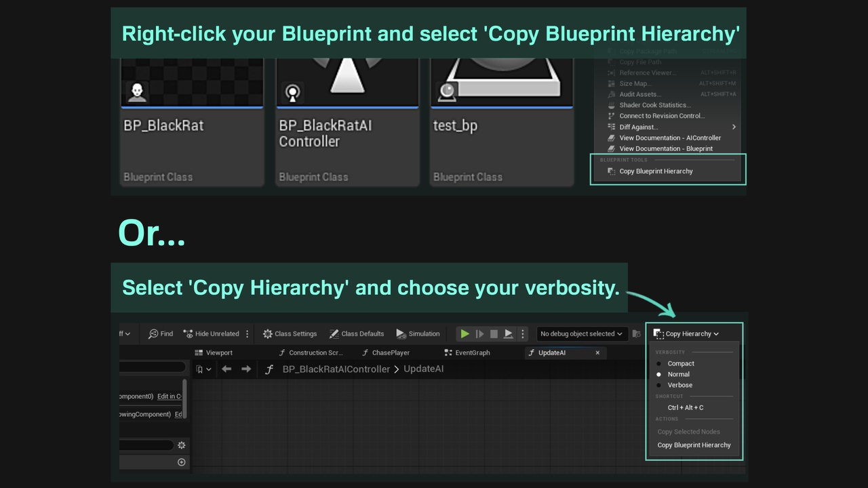Click Copy Blueprint Hierarchy under Blueprint Tools

[656, 171]
